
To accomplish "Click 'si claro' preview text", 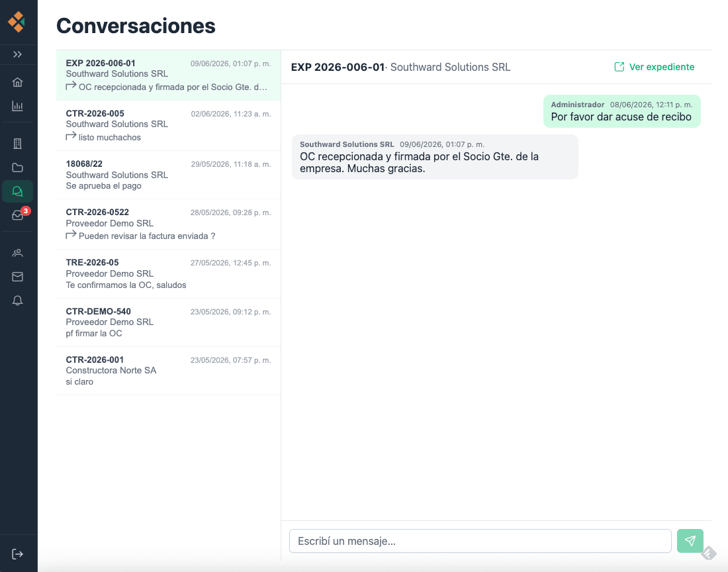I will coord(79,381).
